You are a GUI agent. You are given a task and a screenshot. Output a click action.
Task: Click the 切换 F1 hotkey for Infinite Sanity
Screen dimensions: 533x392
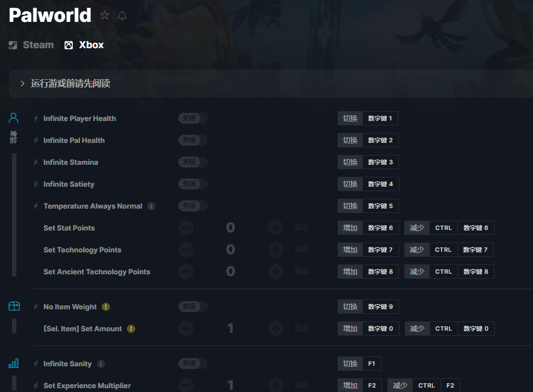click(360, 364)
